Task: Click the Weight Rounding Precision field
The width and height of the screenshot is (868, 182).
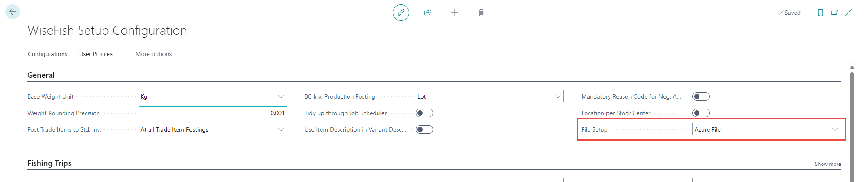Action: pos(212,113)
